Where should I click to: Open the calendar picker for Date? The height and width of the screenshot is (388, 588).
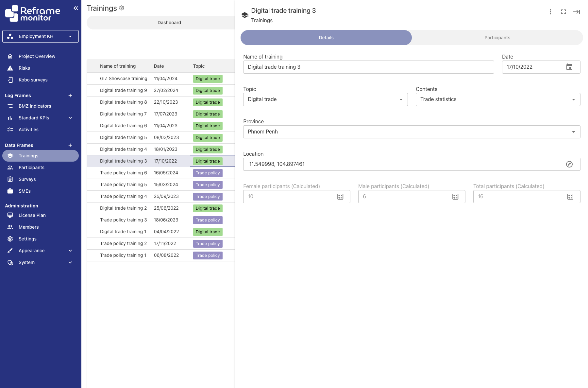[x=569, y=67]
